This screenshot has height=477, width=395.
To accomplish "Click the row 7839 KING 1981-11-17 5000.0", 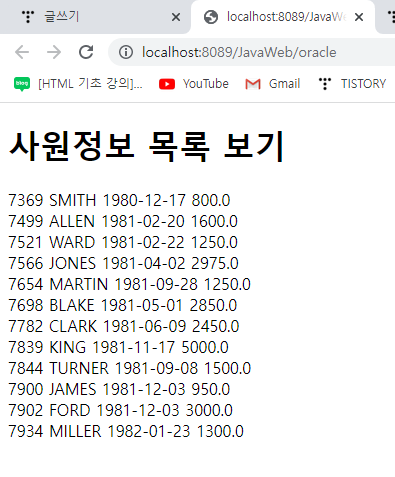I will pos(118,347).
